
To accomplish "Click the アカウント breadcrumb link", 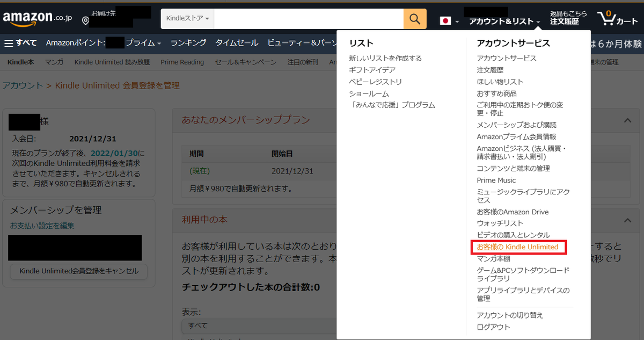I will tap(22, 85).
